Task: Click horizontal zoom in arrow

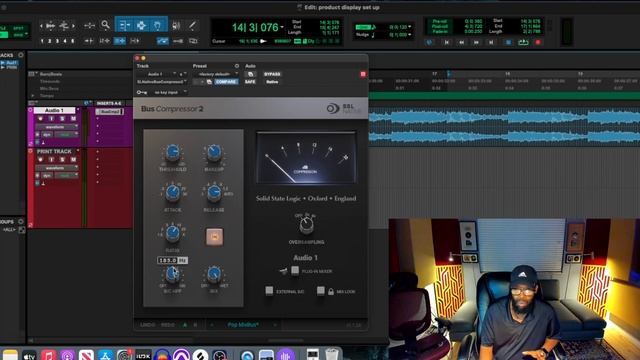Action: (73, 26)
